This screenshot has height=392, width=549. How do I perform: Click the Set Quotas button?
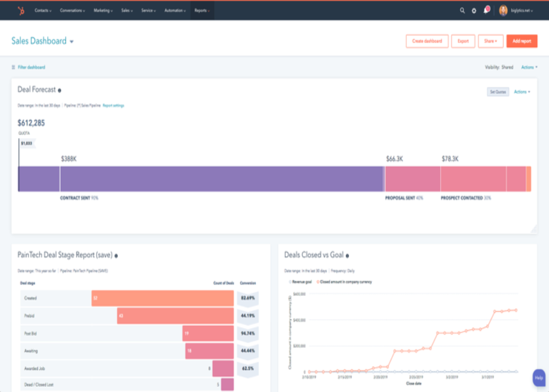pos(498,92)
